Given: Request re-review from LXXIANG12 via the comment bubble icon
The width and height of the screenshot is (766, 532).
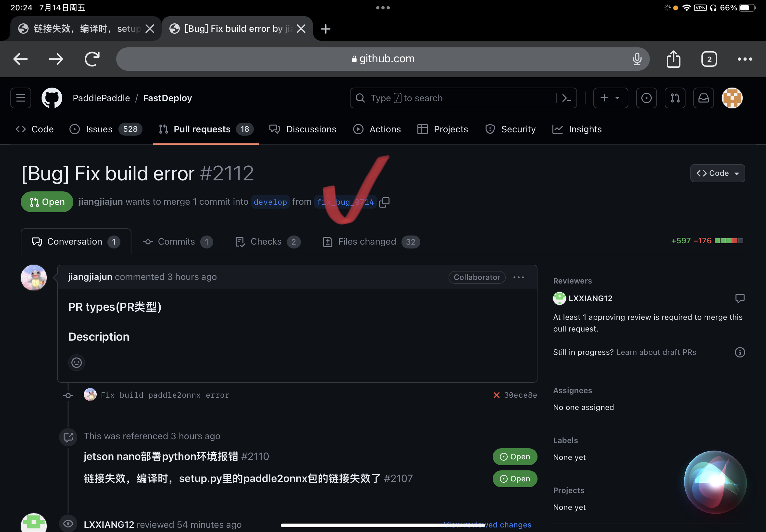Looking at the screenshot, I should tap(740, 298).
